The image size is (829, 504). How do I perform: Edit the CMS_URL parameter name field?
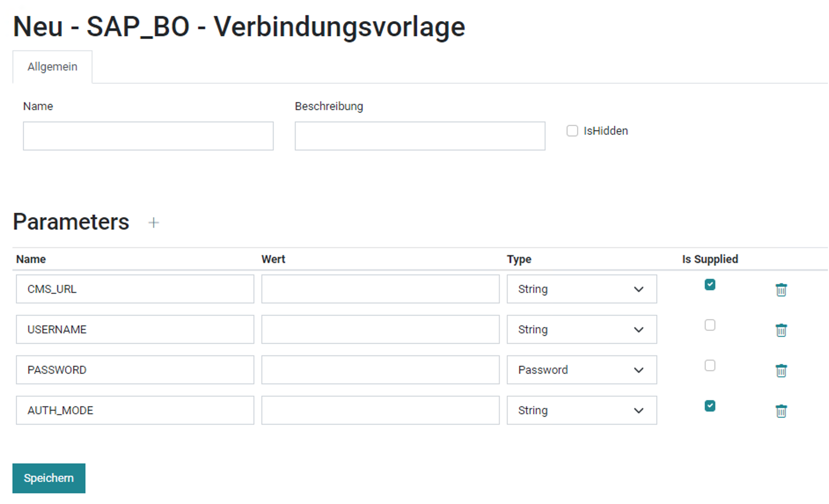point(135,289)
